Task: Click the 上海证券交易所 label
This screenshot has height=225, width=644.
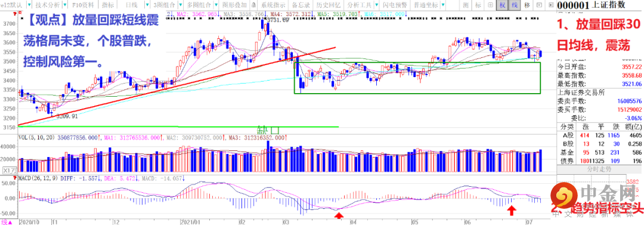Action: coord(581,93)
